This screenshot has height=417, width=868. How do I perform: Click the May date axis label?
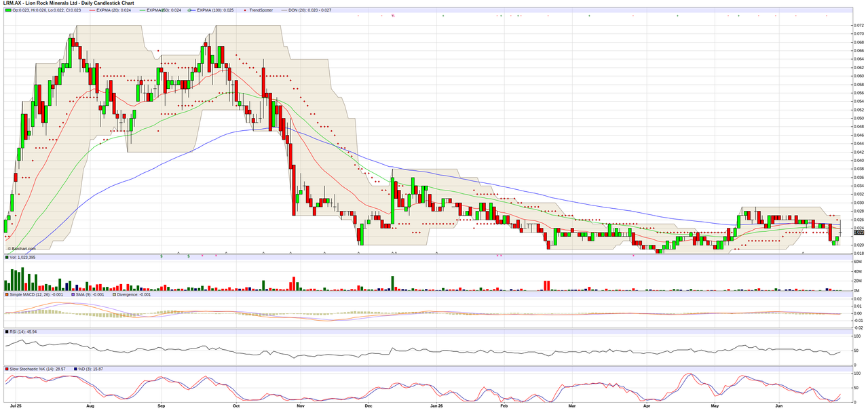(715, 405)
